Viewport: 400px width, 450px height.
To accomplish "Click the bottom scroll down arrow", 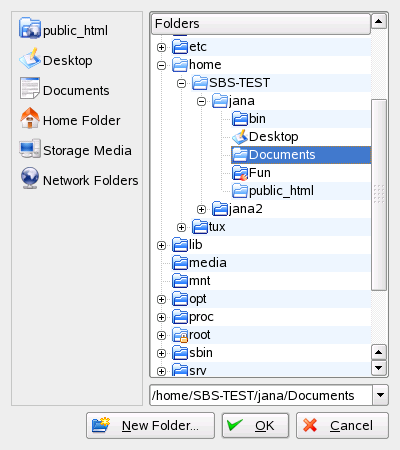I will tap(379, 368).
